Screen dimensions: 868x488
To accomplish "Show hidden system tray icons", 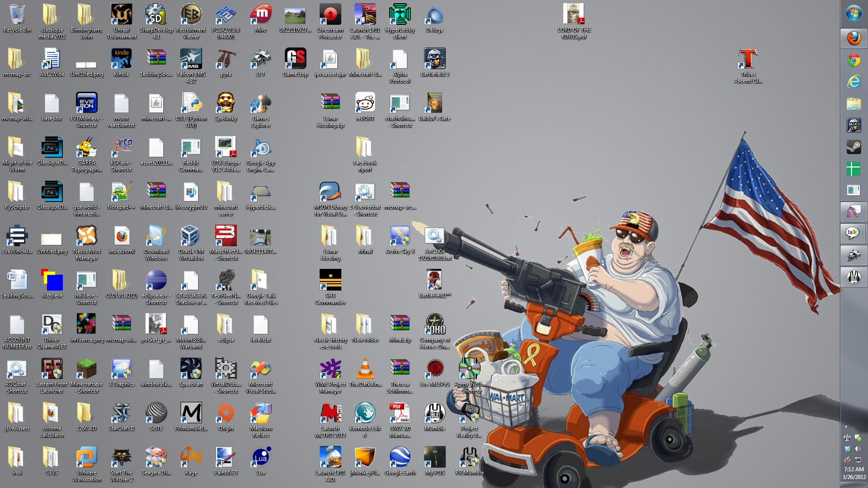I will click(x=846, y=427).
